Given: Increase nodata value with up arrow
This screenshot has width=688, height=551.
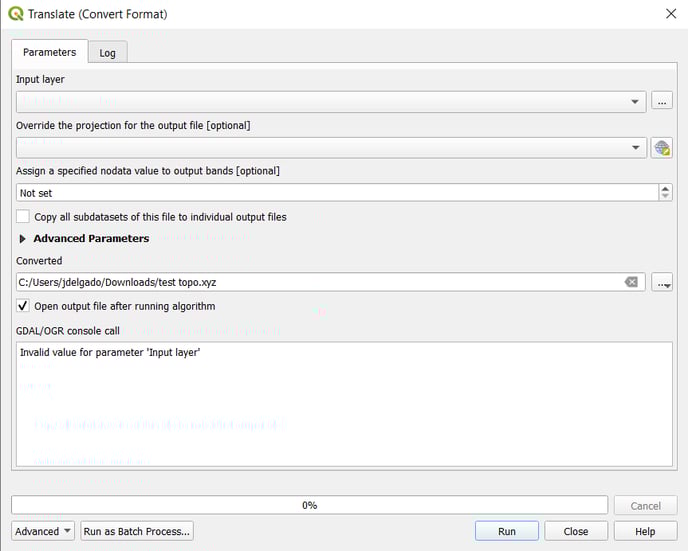Looking at the screenshot, I should pos(665,189).
